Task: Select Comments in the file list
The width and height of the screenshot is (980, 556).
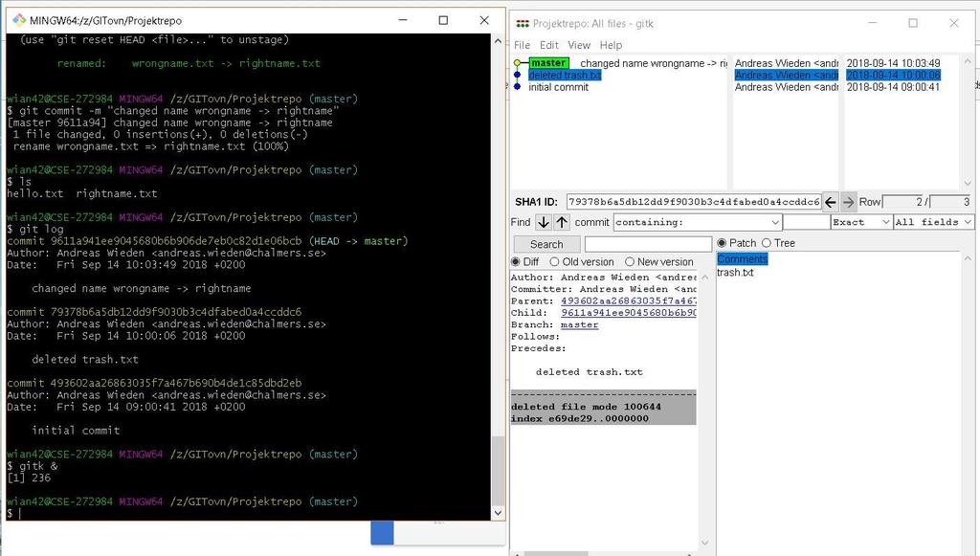Action: point(742,258)
